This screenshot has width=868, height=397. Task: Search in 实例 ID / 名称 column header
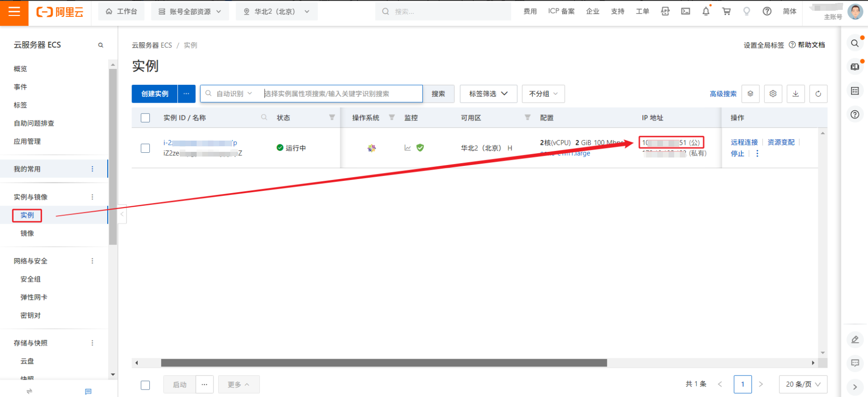click(265, 117)
